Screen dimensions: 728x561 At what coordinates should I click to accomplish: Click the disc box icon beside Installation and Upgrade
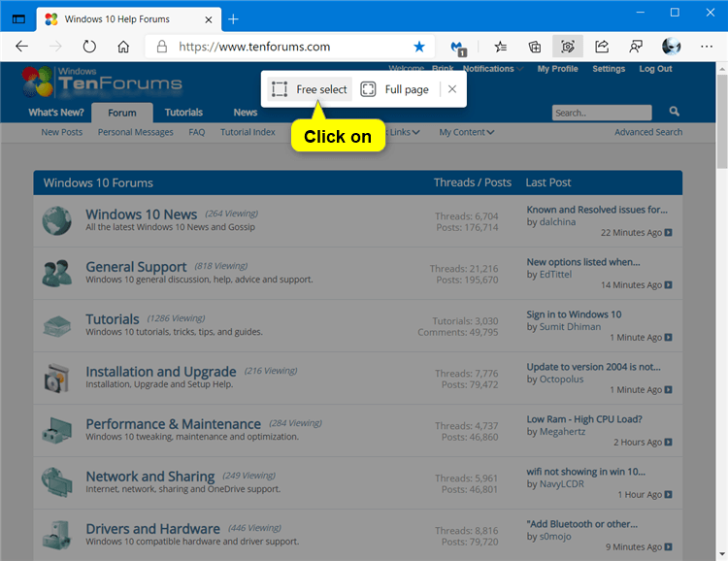coord(56,378)
